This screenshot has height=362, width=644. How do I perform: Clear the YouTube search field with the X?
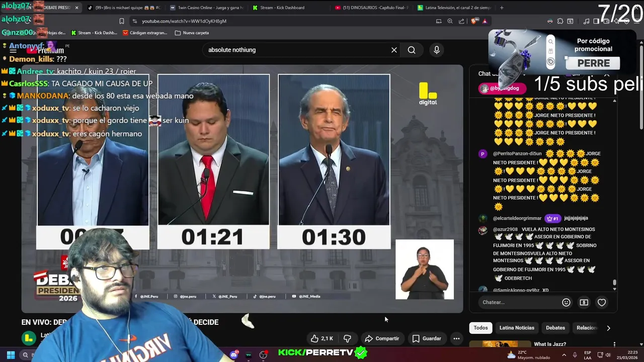click(394, 50)
